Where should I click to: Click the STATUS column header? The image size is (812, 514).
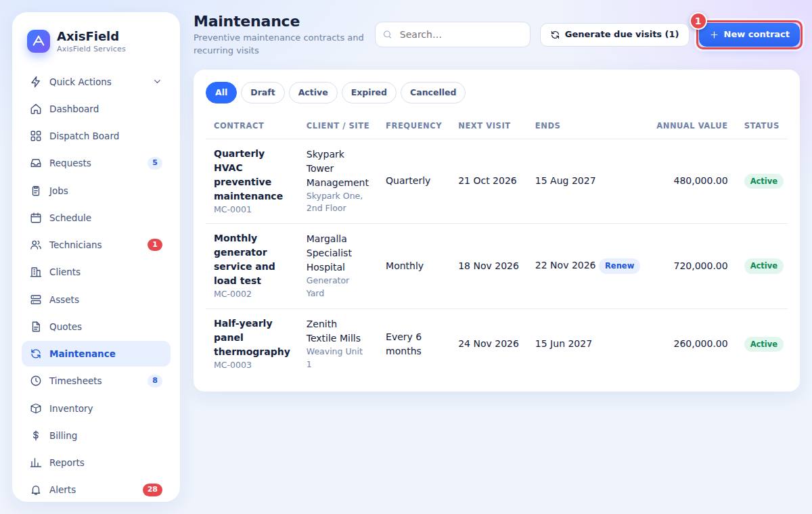pos(761,126)
